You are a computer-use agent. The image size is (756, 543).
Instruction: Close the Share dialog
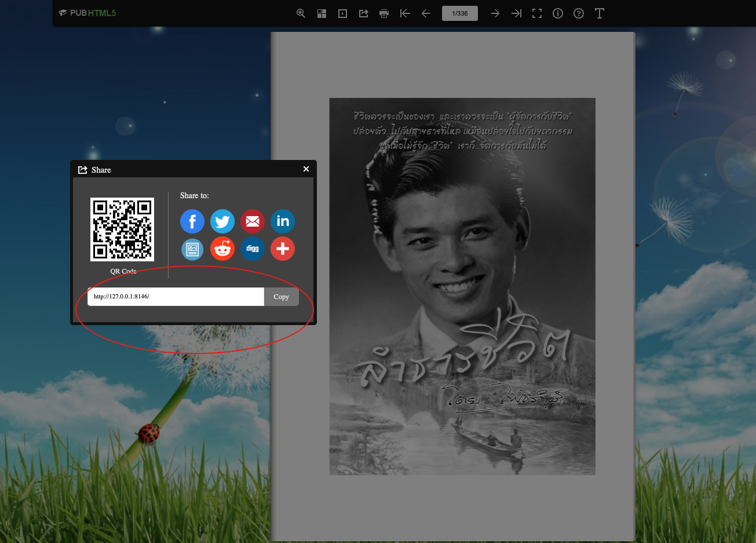coord(306,169)
